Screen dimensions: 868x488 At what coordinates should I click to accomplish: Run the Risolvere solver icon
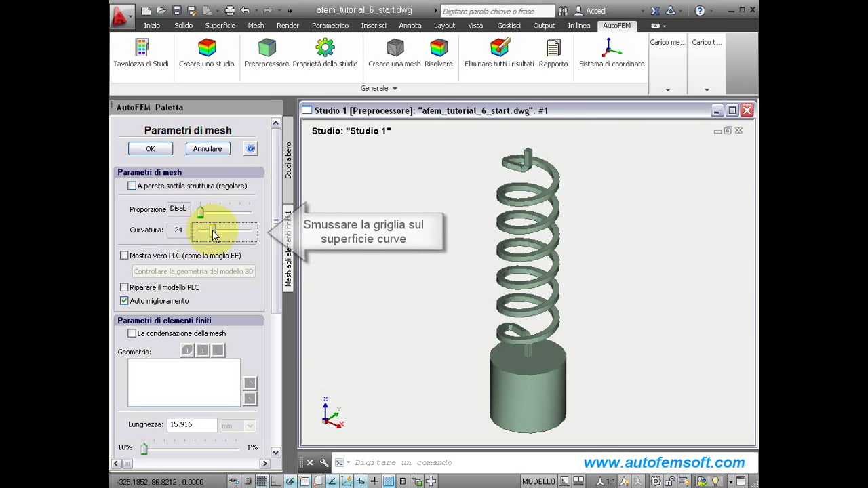tap(439, 47)
